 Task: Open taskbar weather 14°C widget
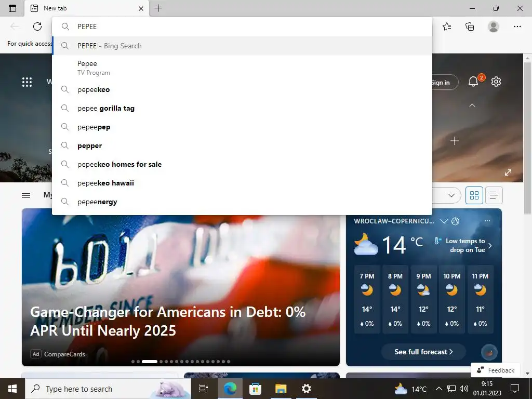pyautogui.click(x=410, y=389)
